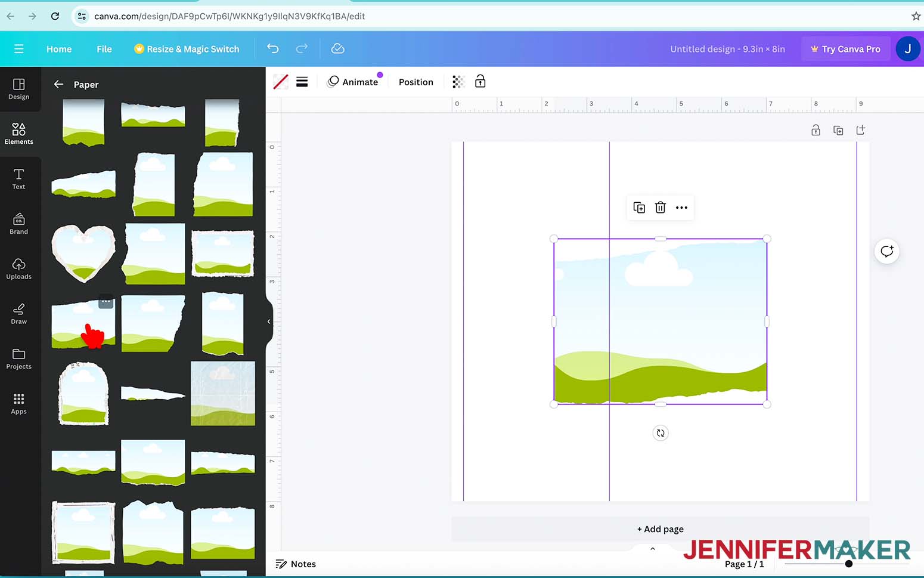
Task: Open the site information icon in address bar
Action: point(82,16)
